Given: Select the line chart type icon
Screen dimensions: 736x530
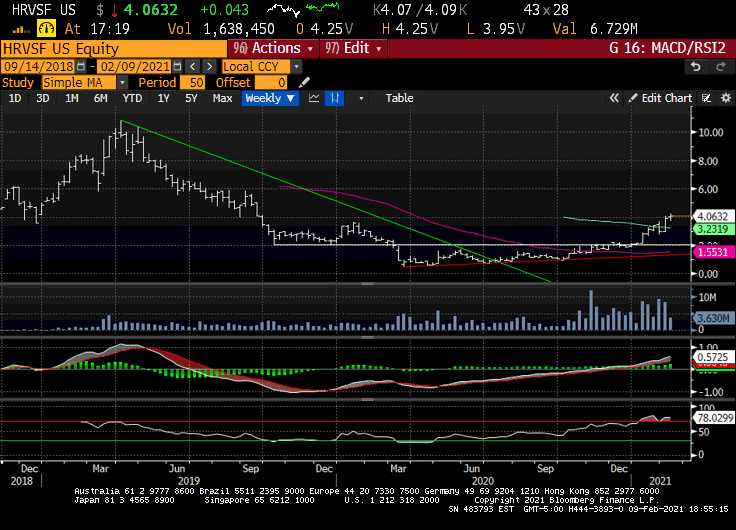Looking at the screenshot, I should (314, 98).
